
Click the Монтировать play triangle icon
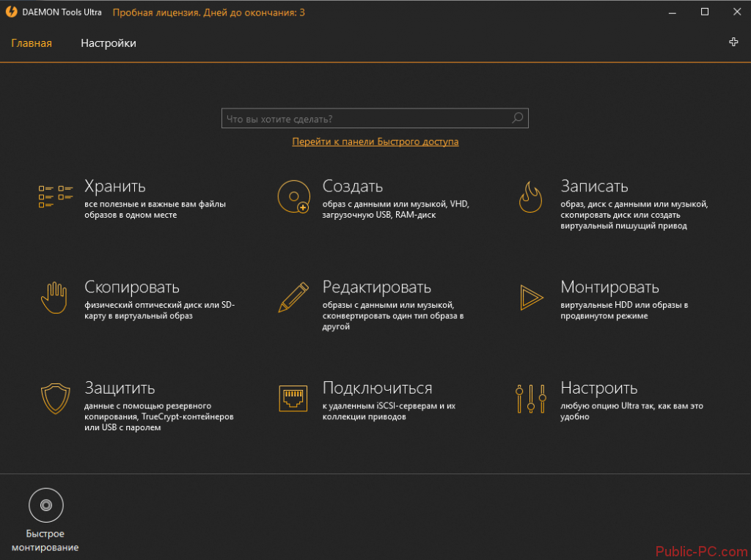(531, 298)
